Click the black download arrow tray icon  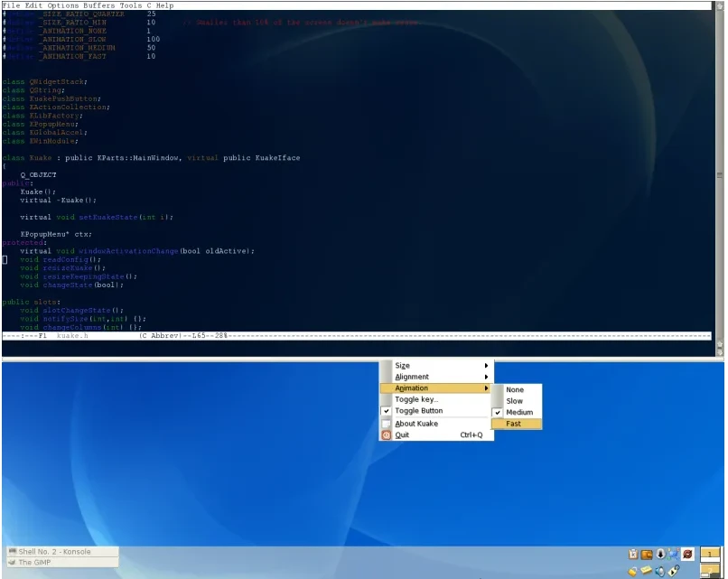tap(660, 553)
